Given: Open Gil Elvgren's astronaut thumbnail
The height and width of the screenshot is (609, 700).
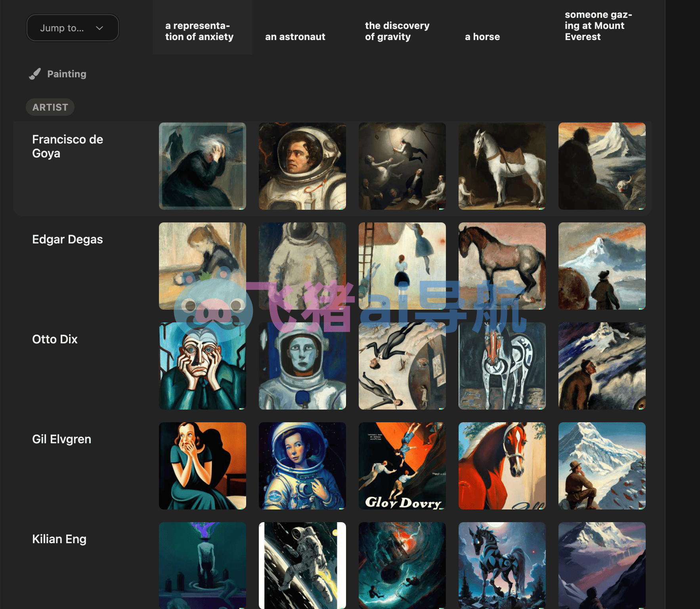Looking at the screenshot, I should pyautogui.click(x=302, y=466).
